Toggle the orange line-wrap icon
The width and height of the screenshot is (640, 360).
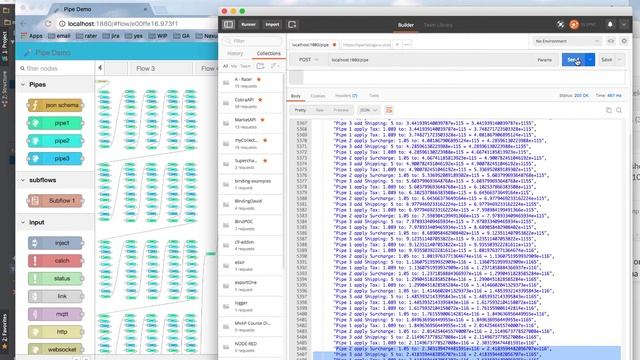pyautogui.click(x=389, y=110)
